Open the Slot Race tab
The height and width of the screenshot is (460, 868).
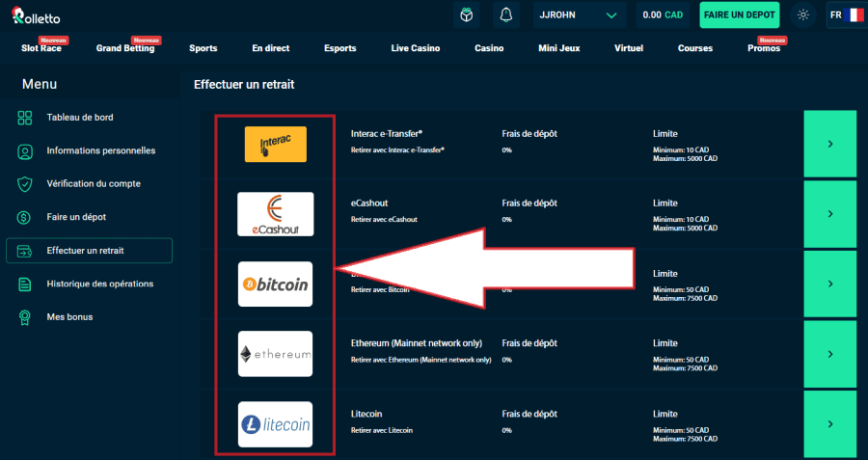41,48
